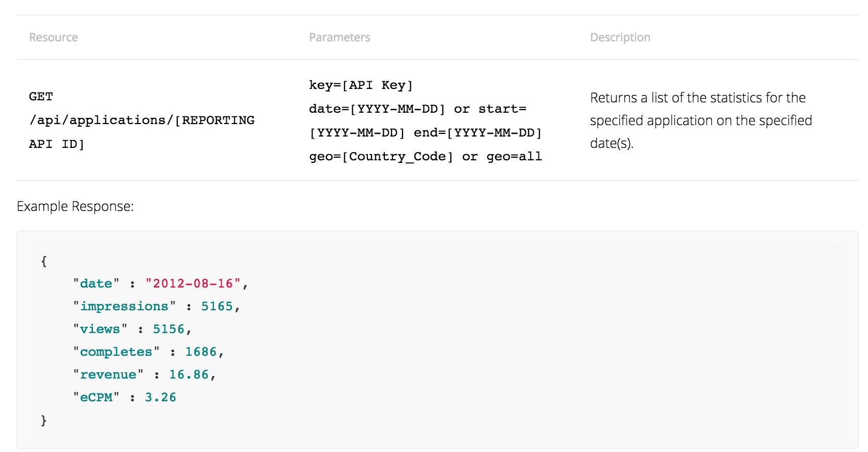This screenshot has height=452, width=868.
Task: Click the /api/applications/[REPORTING endpoint path
Action: tap(142, 120)
